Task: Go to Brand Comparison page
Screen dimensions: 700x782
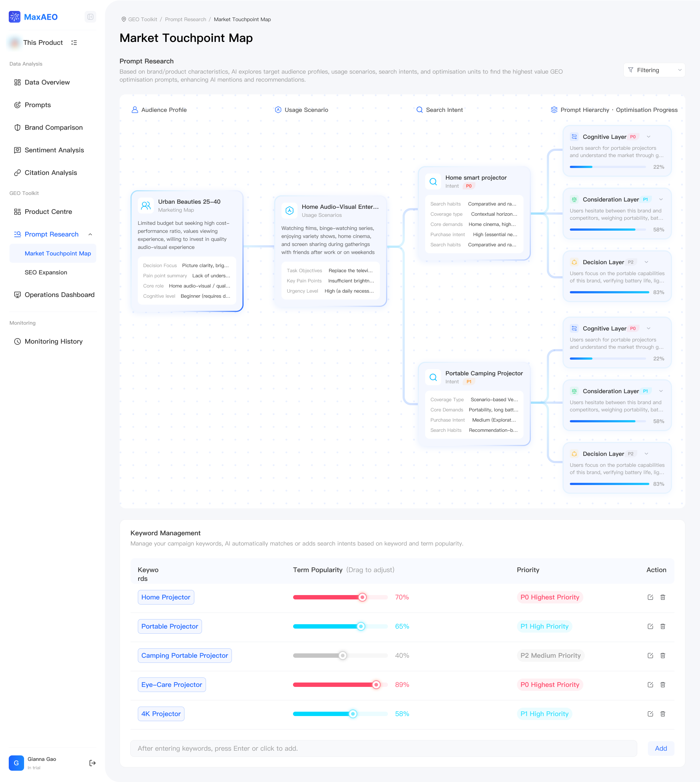Action: (54, 127)
